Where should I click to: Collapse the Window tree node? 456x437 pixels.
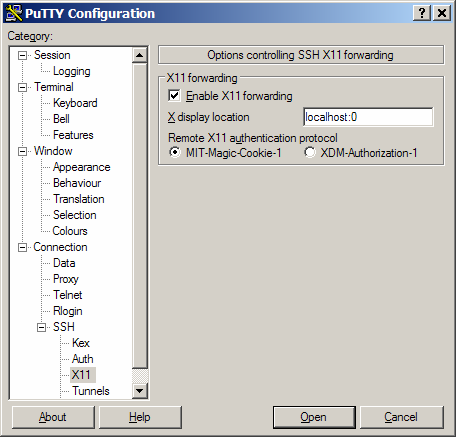(x=22, y=151)
